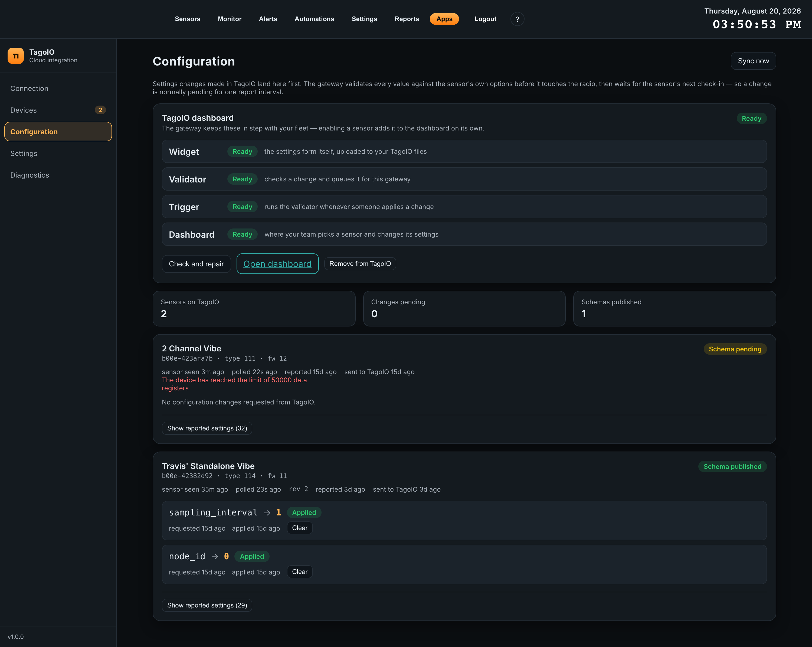Select Automations in the top navigation
Screen dimensions: 812x647
pos(314,19)
